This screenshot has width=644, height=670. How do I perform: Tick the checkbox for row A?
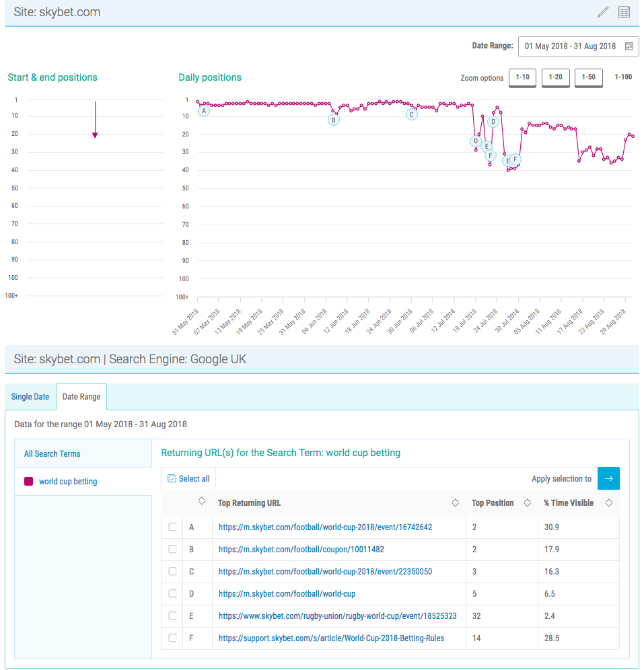[173, 527]
